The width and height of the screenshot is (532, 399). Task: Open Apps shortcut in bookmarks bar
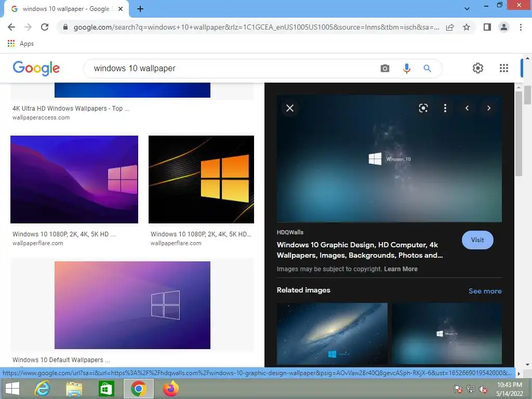coord(21,44)
